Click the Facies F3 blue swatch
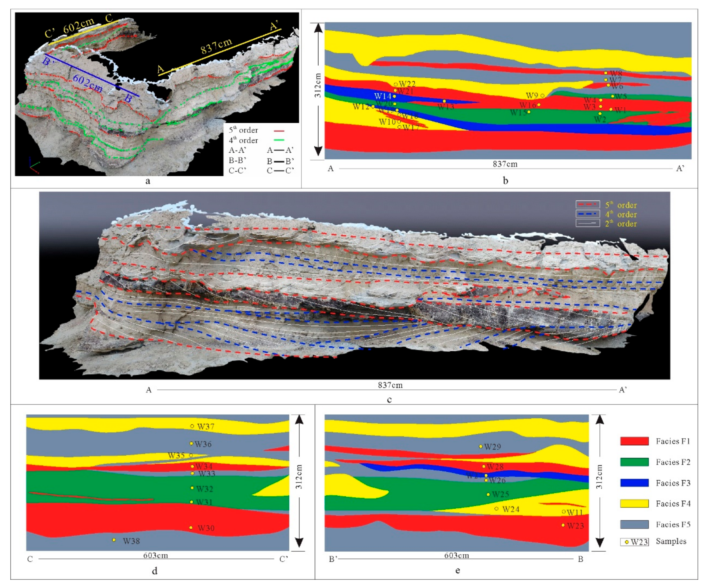Image resolution: width=707 pixels, height=588 pixels. click(634, 483)
